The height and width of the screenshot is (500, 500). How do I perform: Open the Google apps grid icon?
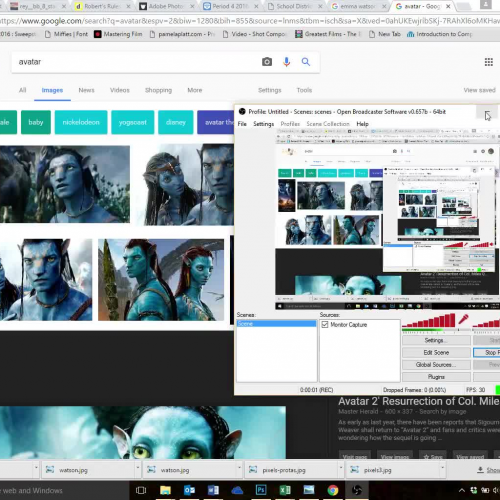(489, 62)
